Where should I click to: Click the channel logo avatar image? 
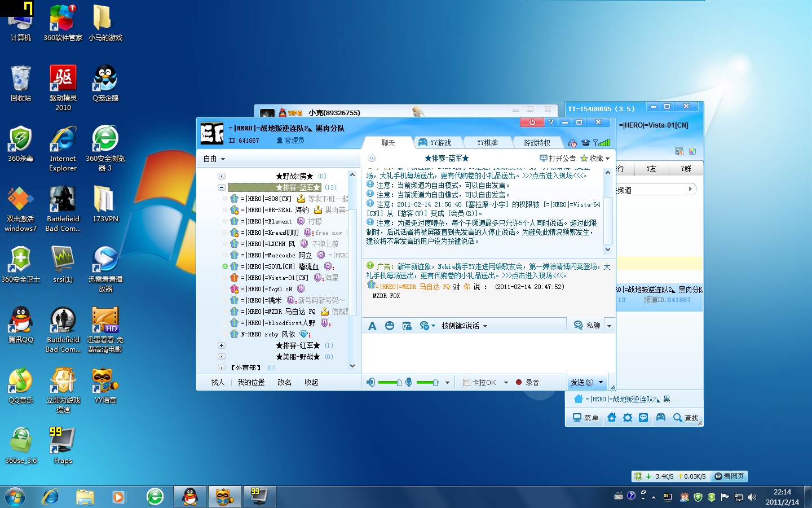[x=212, y=134]
